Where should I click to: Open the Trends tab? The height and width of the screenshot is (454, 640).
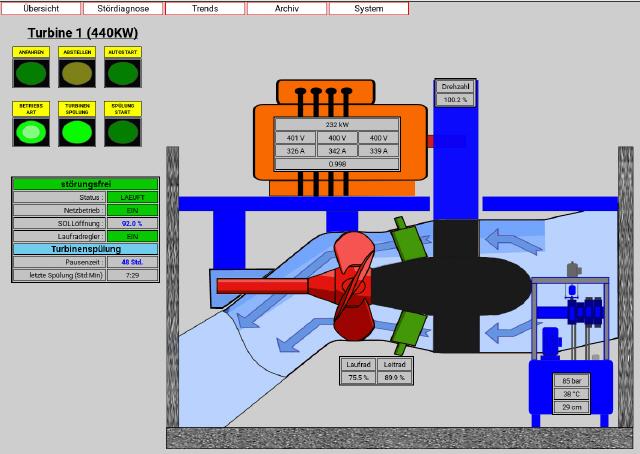point(204,8)
